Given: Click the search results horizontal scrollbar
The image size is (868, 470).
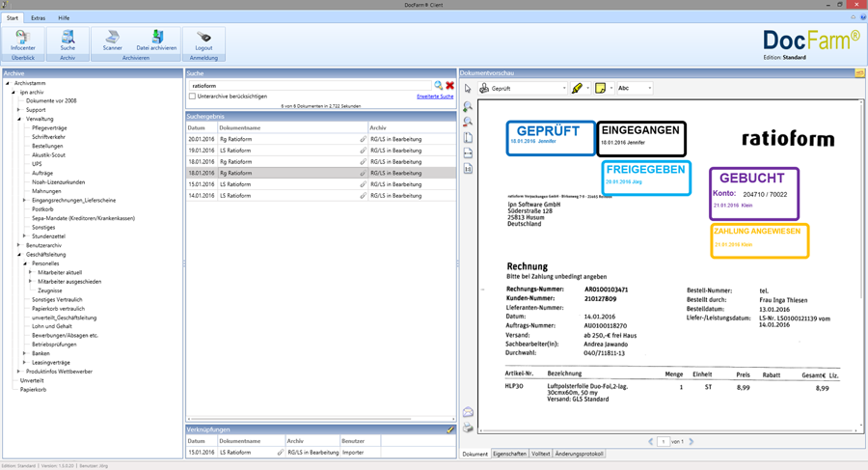Looking at the screenshot, I should point(302,419).
